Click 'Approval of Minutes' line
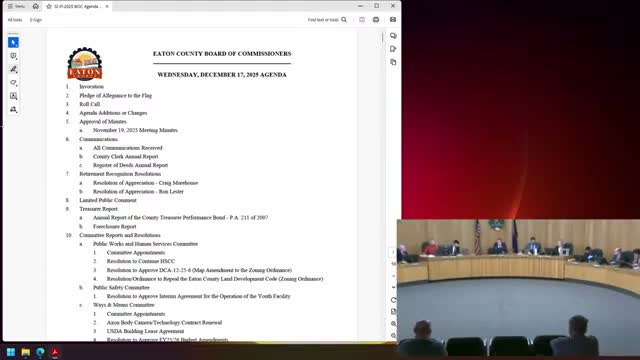Image resolution: width=640 pixels, height=360 pixels. point(103,122)
